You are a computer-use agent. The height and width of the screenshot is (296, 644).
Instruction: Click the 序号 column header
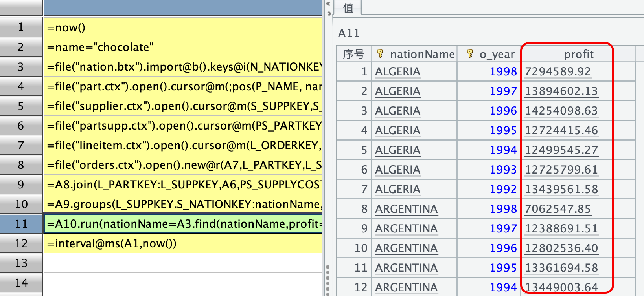(x=353, y=54)
